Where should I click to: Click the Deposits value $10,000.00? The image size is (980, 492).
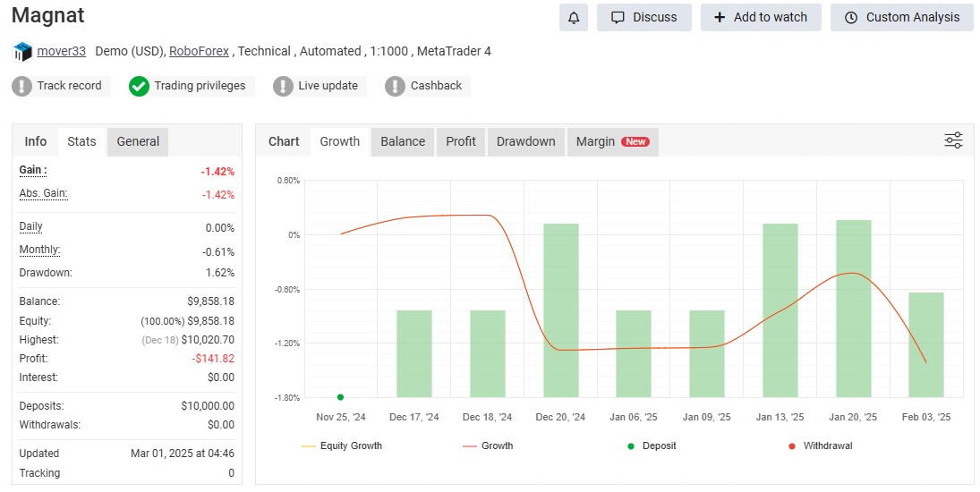[208, 406]
